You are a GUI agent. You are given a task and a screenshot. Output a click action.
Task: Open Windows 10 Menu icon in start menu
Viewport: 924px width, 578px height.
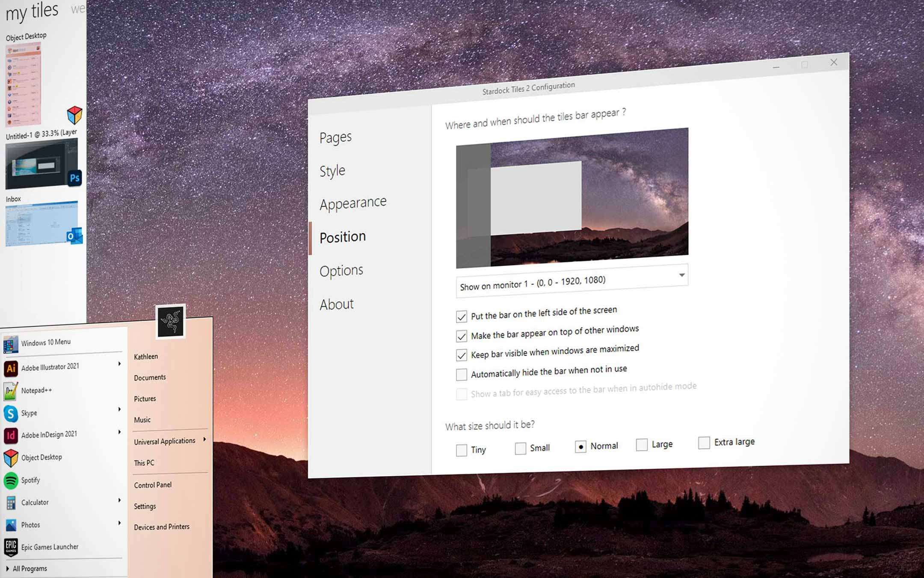pyautogui.click(x=11, y=345)
